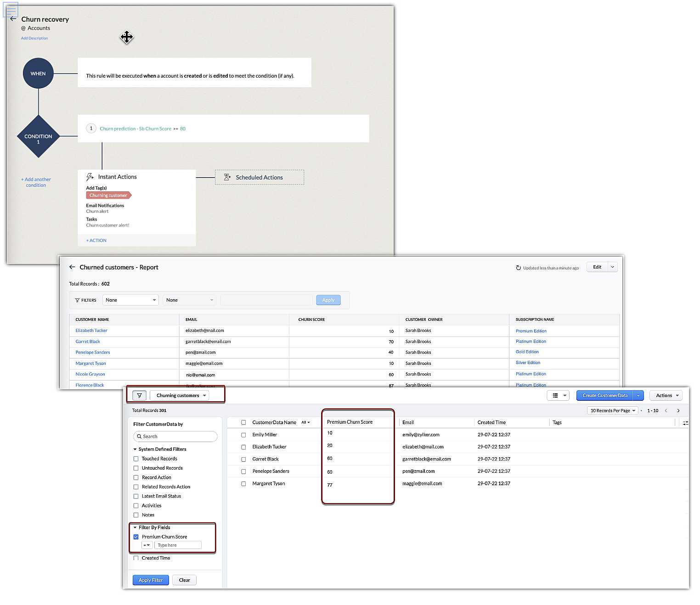
Task: Go back using the Churn recovery arrow
Action: click(x=13, y=19)
